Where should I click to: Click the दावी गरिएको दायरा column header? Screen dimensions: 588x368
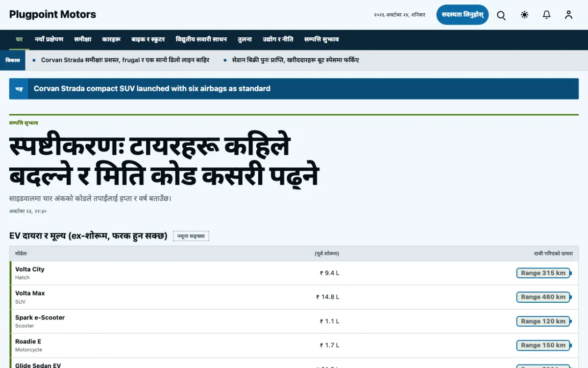pos(553,254)
